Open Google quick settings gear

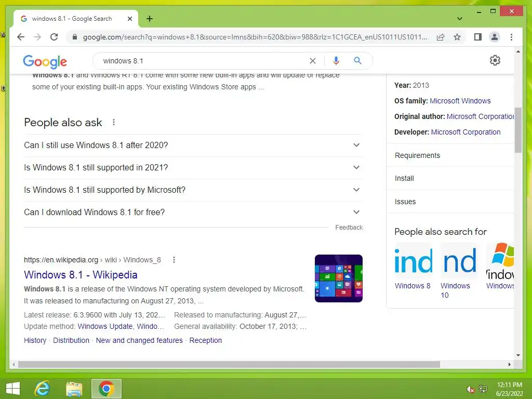495,60
